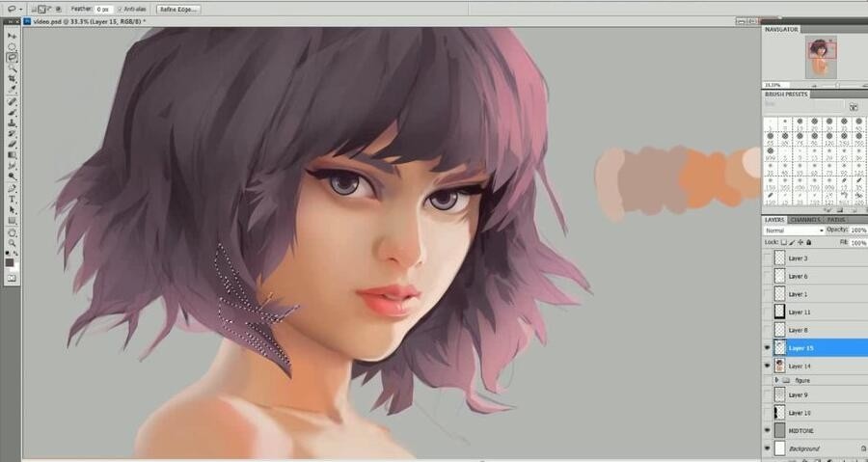Image resolution: width=868 pixels, height=462 pixels.
Task: Select Layer 8 in the Layers panel
Action: pos(815,330)
